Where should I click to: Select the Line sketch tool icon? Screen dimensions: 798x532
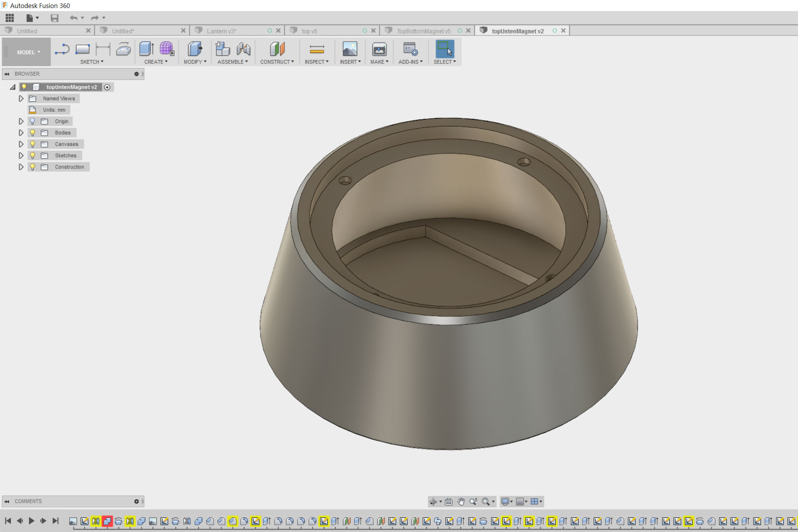[x=62, y=49]
